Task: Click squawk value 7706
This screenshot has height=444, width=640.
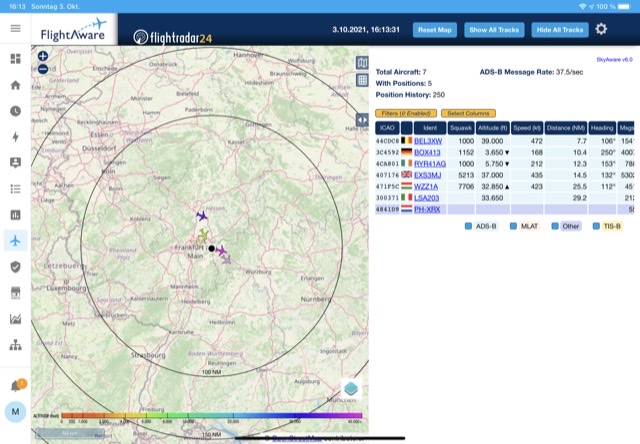Action: point(466,186)
